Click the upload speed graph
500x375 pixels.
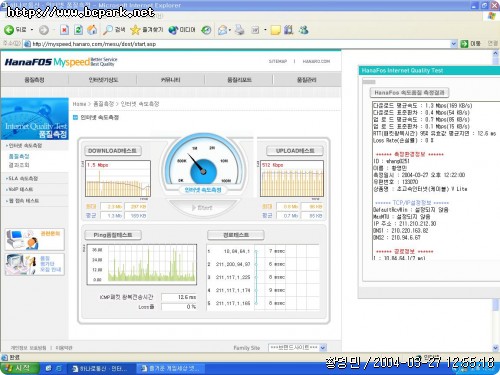292,179
